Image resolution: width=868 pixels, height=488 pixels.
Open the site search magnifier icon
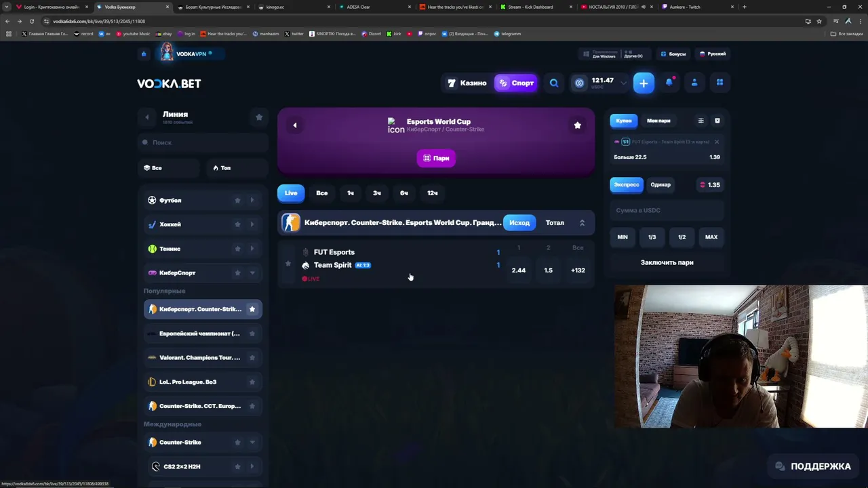point(554,83)
